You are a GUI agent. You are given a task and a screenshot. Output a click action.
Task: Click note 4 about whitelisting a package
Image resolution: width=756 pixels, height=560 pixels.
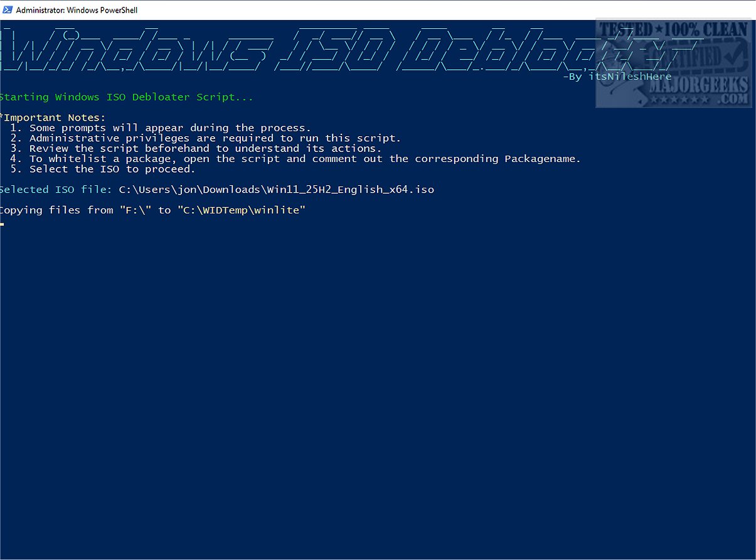click(x=295, y=159)
